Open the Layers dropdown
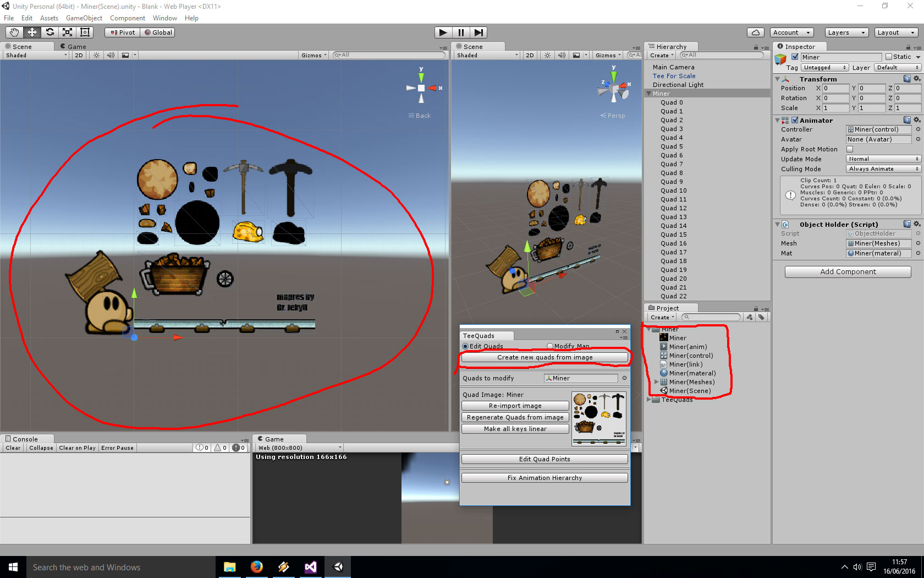 (846, 32)
